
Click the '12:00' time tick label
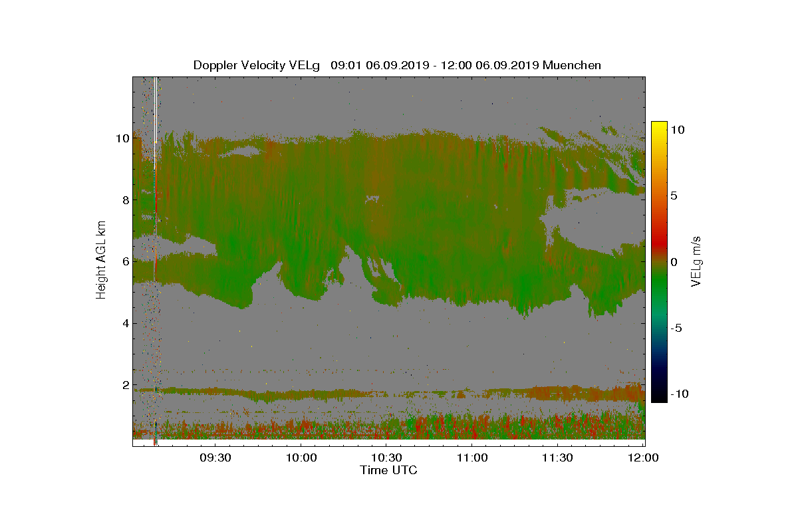(643, 458)
